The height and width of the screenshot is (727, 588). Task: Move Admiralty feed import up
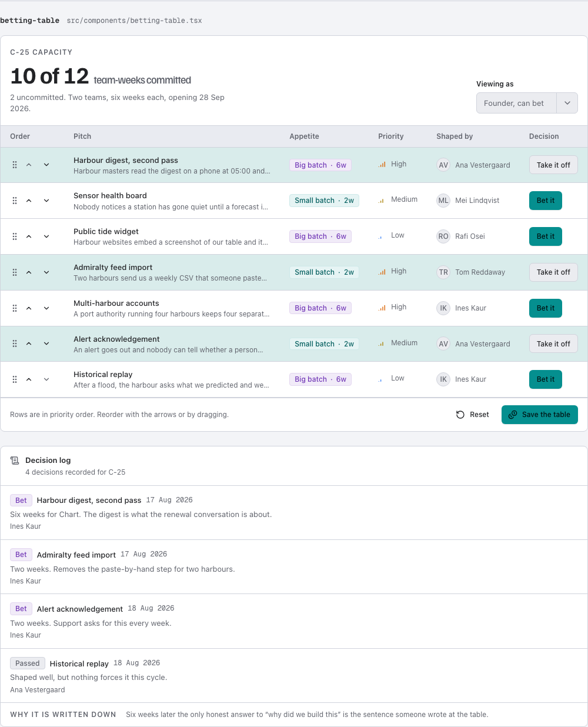(x=29, y=272)
